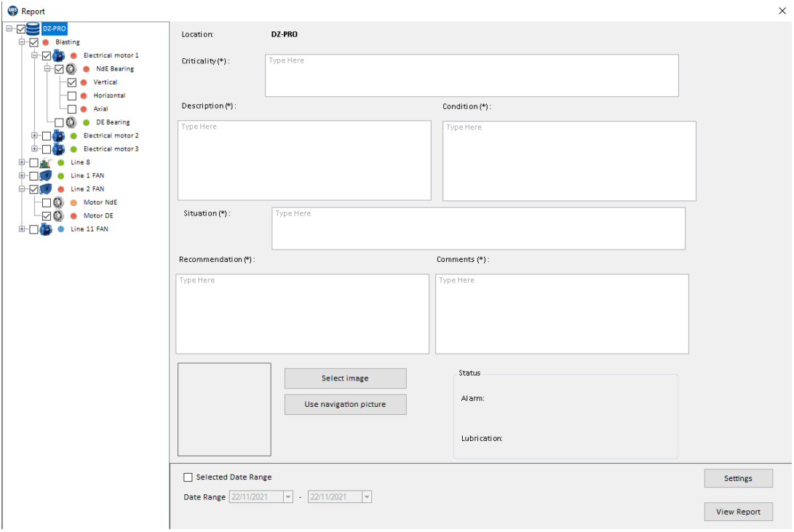The height and width of the screenshot is (532, 794).
Task: Click the DZ-PRO database icon
Action: coord(33,29)
